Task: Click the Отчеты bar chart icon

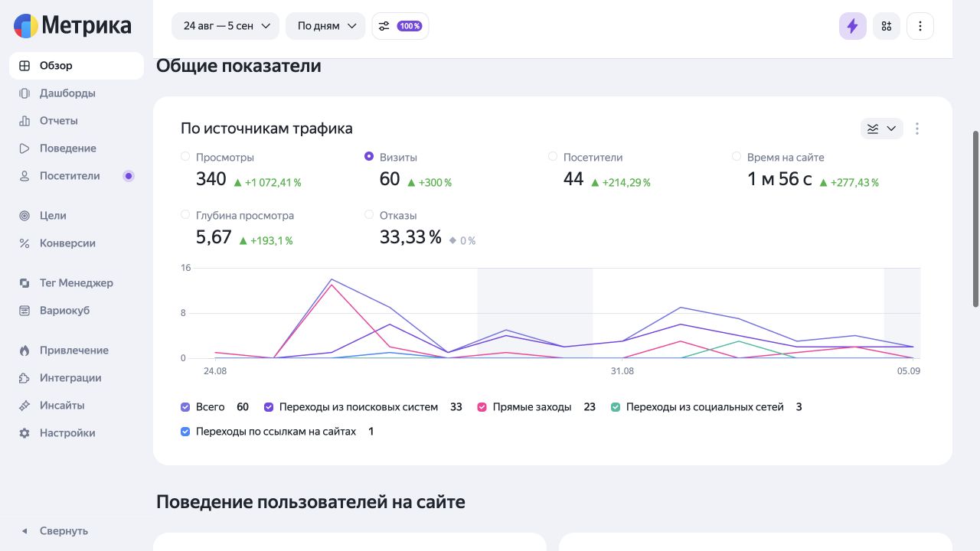Action: click(24, 121)
